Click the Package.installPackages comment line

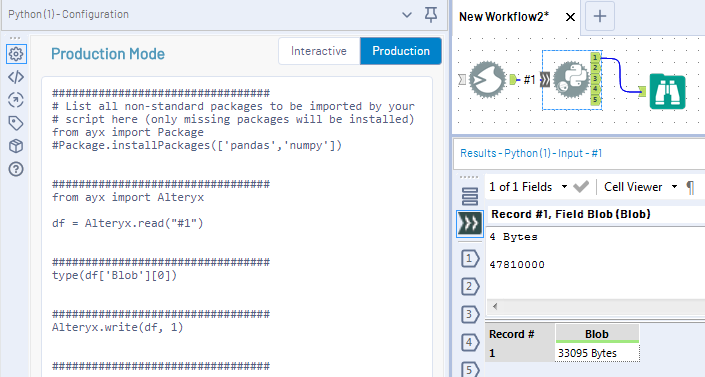197,145
